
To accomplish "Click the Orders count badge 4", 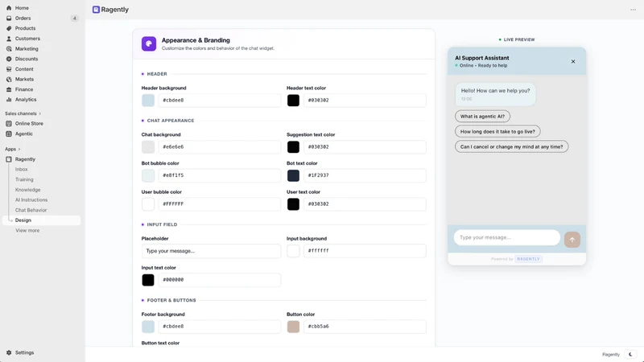I will coord(74,18).
